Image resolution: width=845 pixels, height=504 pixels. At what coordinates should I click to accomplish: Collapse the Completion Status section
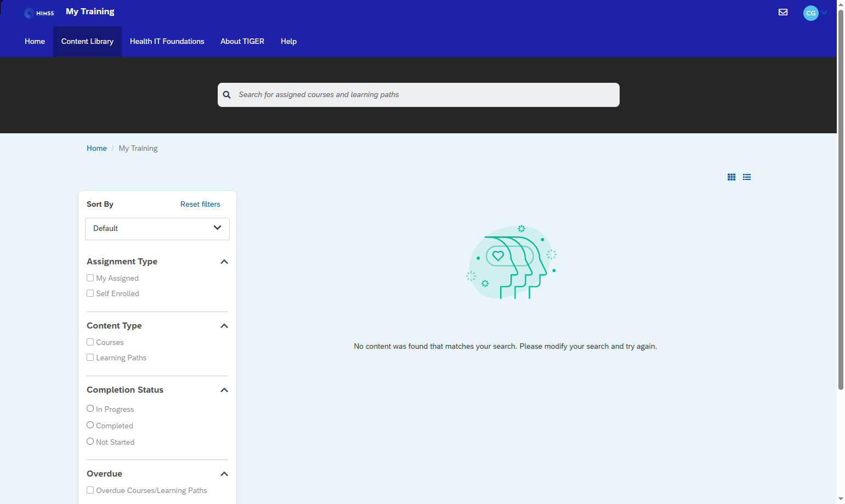click(x=224, y=390)
